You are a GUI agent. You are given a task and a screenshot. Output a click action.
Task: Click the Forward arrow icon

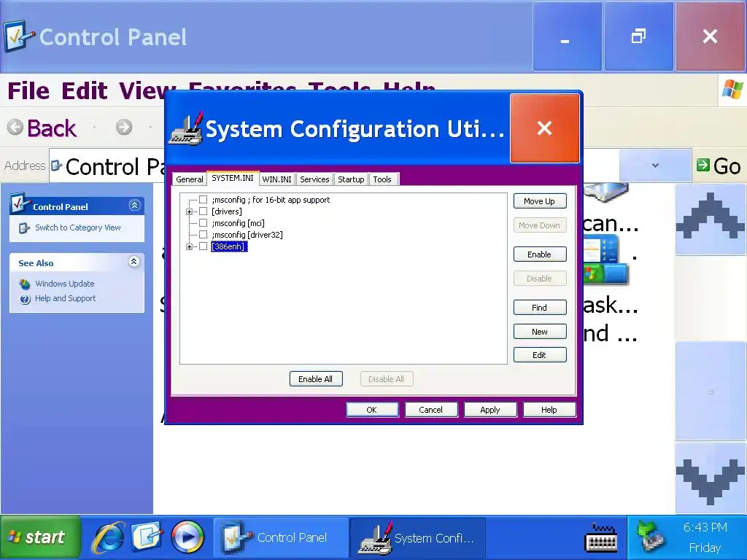point(124,127)
